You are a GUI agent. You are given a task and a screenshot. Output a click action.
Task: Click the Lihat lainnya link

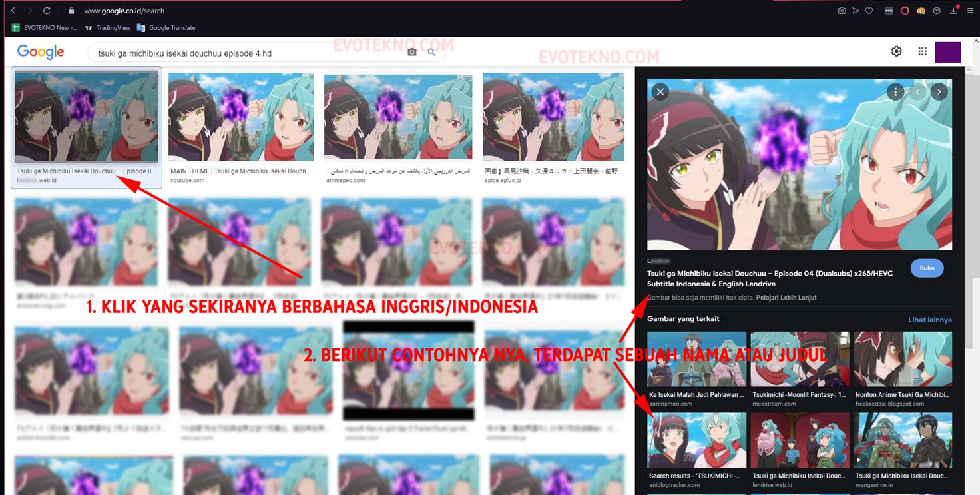(929, 320)
